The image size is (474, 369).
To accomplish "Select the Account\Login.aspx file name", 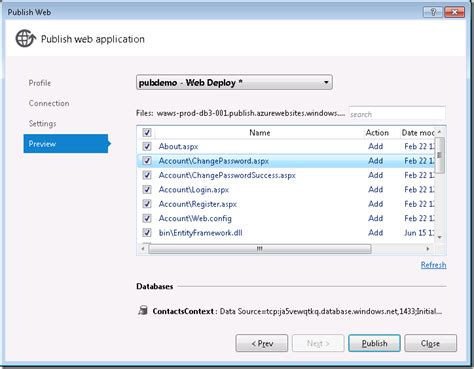I will tap(194, 189).
